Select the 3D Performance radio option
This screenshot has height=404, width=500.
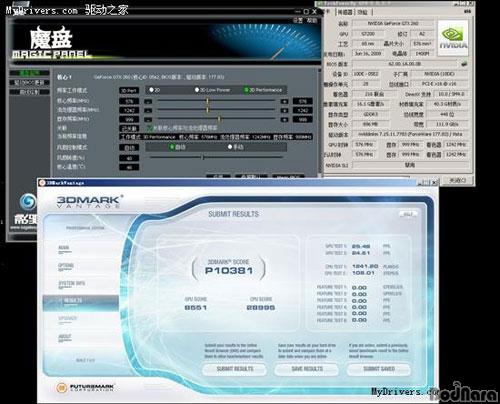coord(246,90)
